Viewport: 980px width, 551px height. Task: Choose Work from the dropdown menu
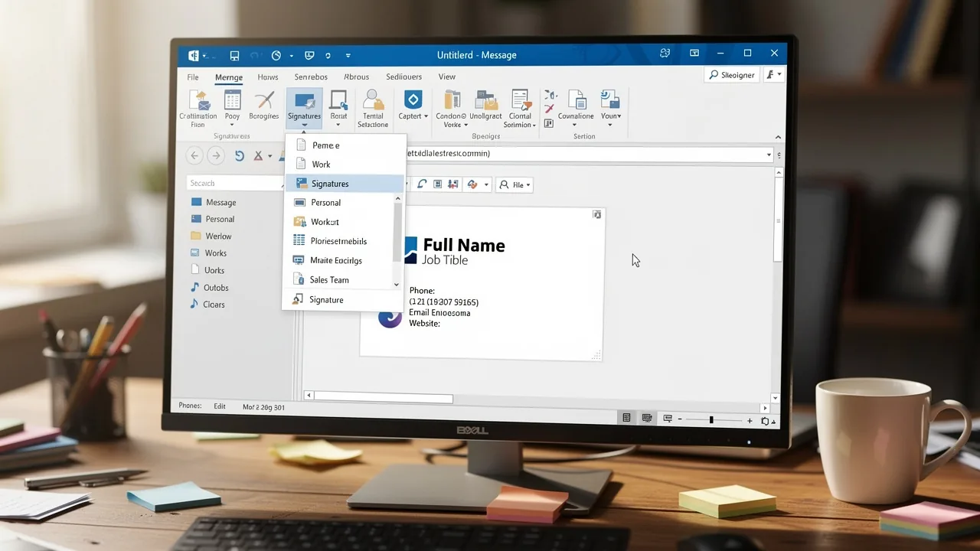click(x=345, y=165)
